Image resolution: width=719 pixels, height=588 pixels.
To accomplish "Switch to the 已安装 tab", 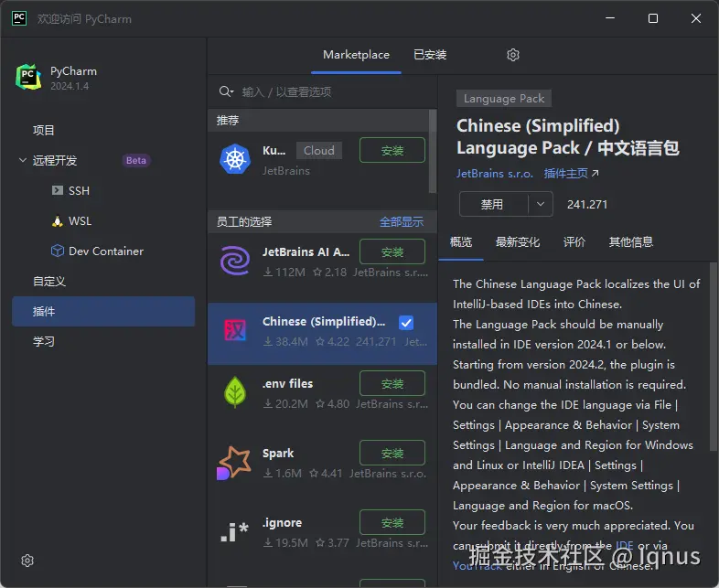I will pyautogui.click(x=430, y=55).
